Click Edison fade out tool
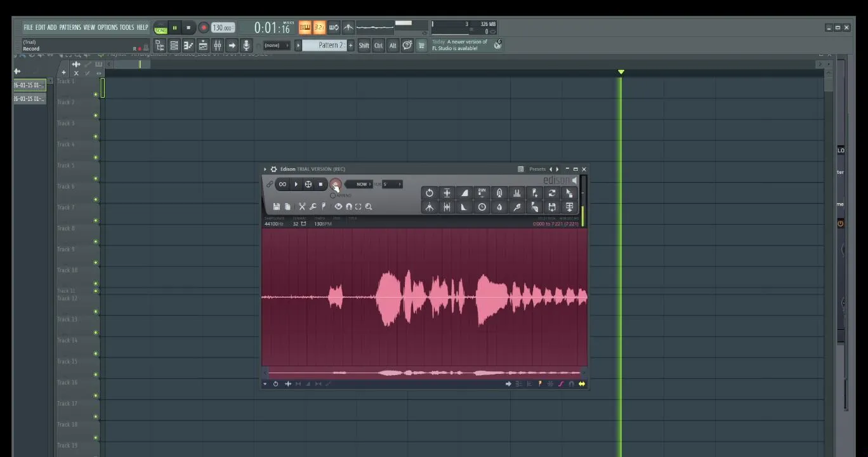The height and width of the screenshot is (457, 868). tap(464, 207)
